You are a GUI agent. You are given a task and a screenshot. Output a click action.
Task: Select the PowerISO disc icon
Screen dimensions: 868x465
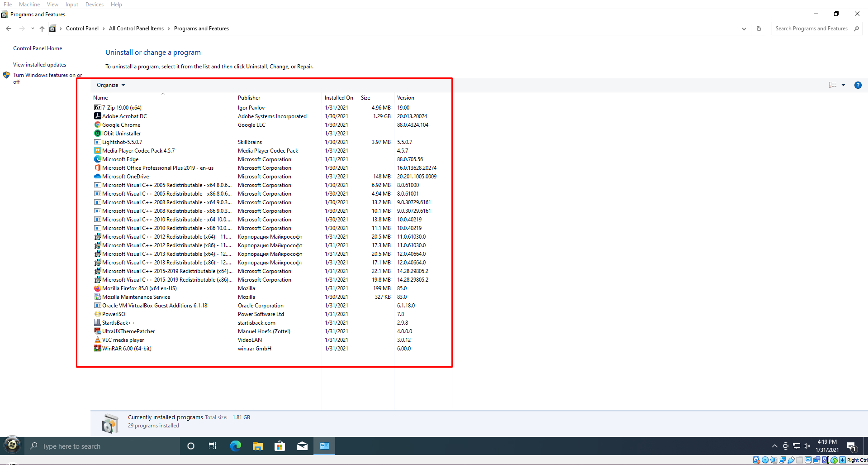coord(97,314)
